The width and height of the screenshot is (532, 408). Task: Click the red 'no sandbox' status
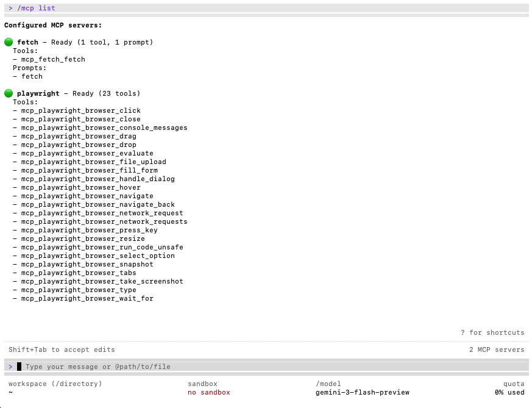point(209,392)
